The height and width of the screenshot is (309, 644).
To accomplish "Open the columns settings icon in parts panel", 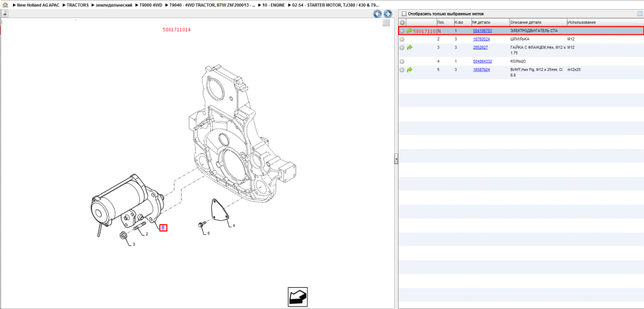I will (639, 14).
